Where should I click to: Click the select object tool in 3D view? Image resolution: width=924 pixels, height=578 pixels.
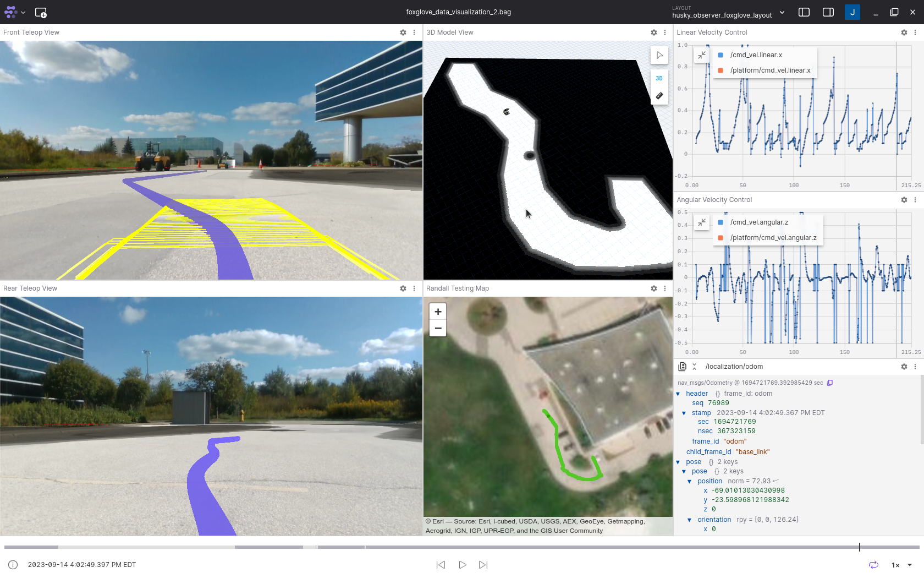[659, 55]
